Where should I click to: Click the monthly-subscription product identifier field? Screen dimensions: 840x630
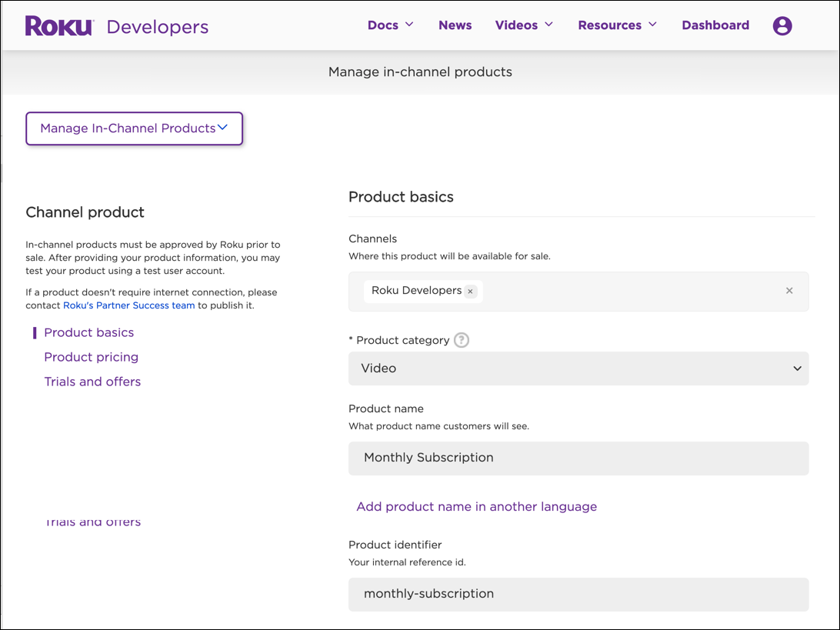click(x=578, y=594)
